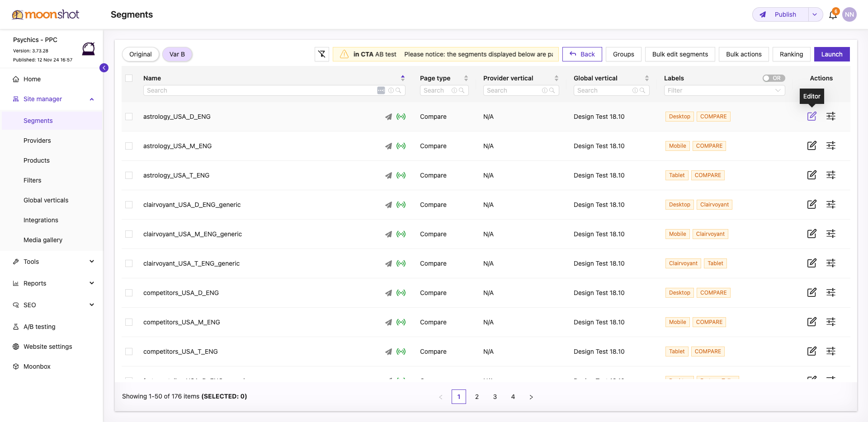Open settings sliders for astrology_USA_D_ENG
Image resolution: width=868 pixels, height=422 pixels.
click(831, 116)
